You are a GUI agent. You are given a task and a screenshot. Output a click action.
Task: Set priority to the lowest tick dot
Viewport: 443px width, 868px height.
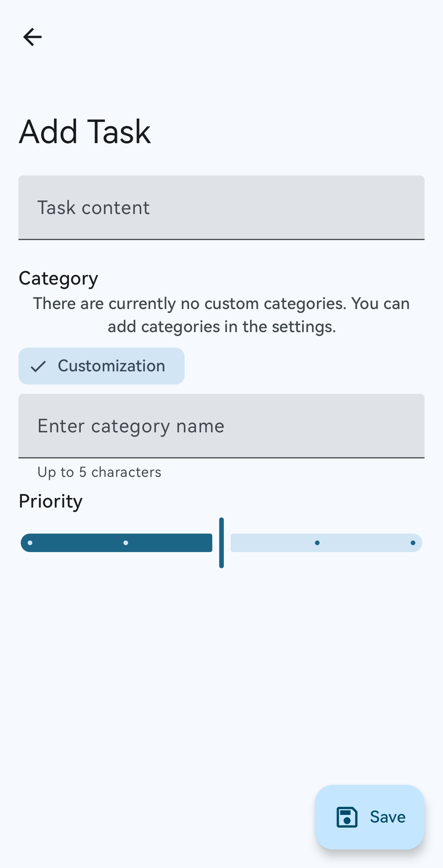[30, 543]
